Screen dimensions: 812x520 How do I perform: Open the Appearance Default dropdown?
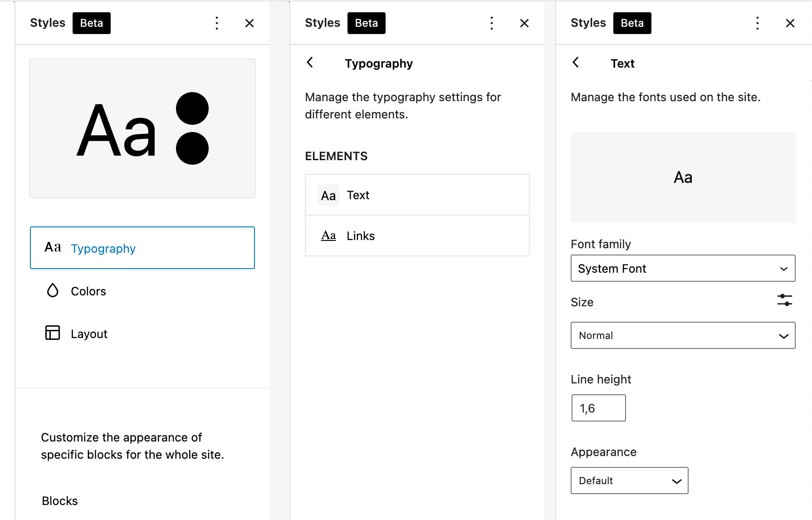coord(629,481)
